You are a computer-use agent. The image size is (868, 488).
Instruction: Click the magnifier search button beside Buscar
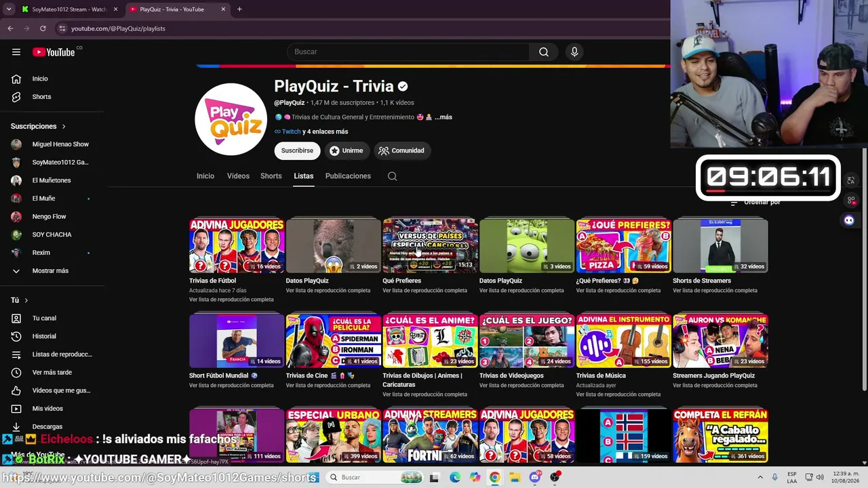[544, 52]
